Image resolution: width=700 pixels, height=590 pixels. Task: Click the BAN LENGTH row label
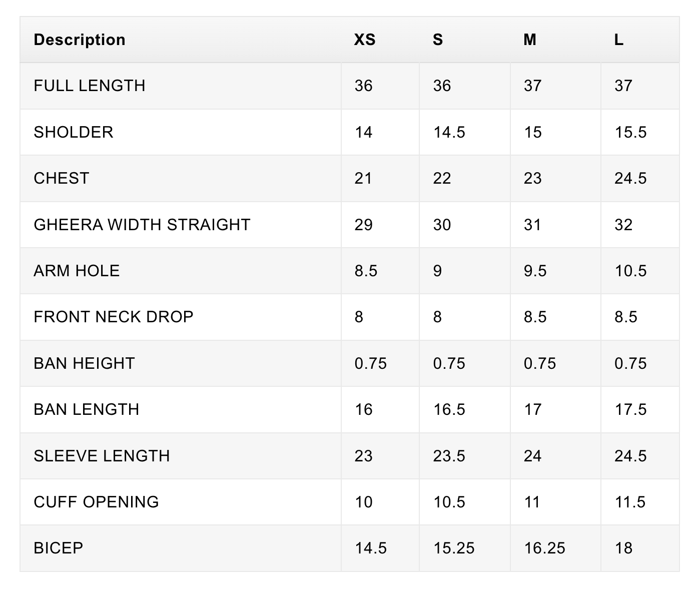pyautogui.click(x=87, y=409)
